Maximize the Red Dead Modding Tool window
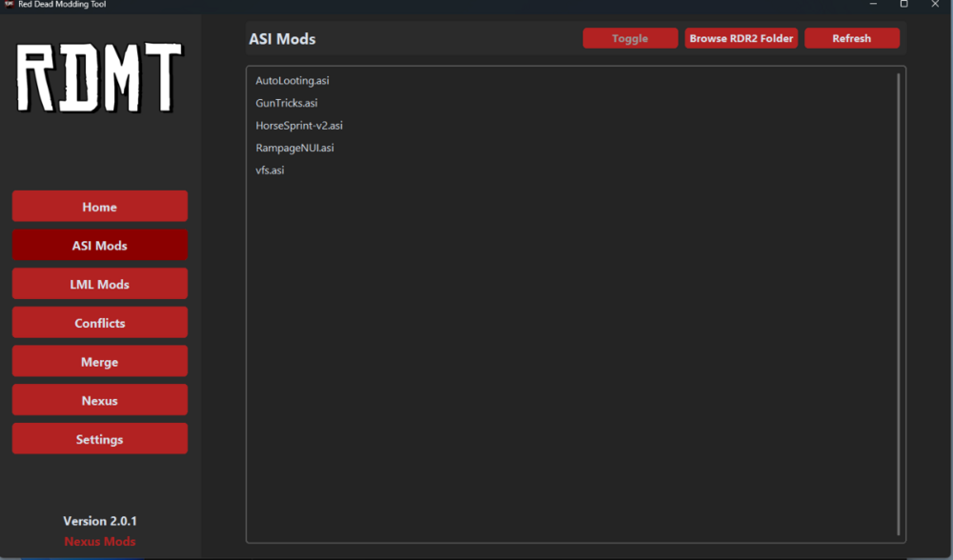The height and width of the screenshot is (560, 953). pyautogui.click(x=903, y=5)
